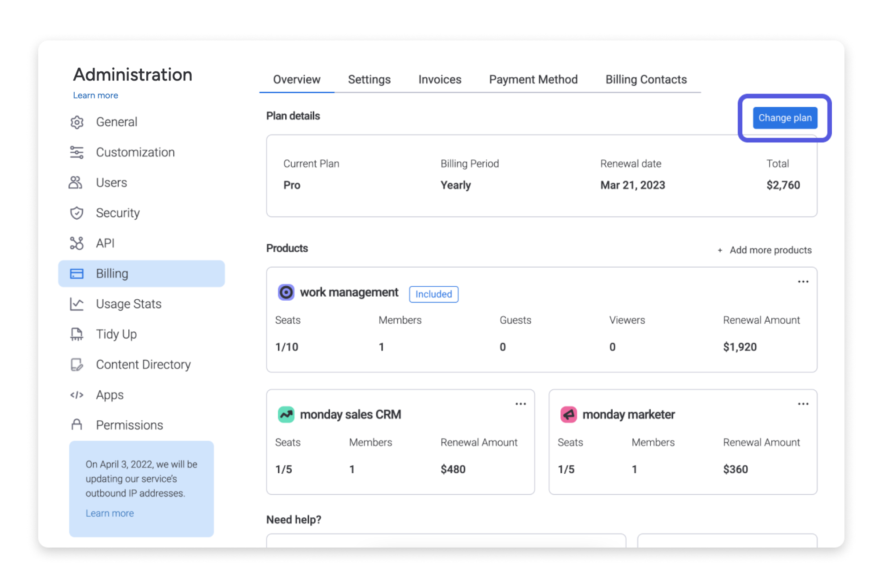
Task: Click the Customization sliders icon
Action: click(x=76, y=152)
